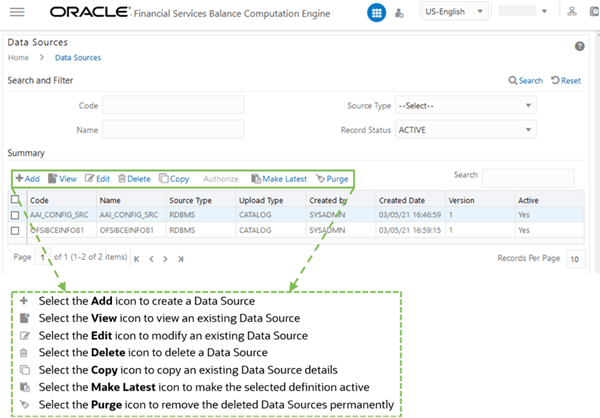Click into the Code filter field
This screenshot has width=600, height=418.
[173, 105]
